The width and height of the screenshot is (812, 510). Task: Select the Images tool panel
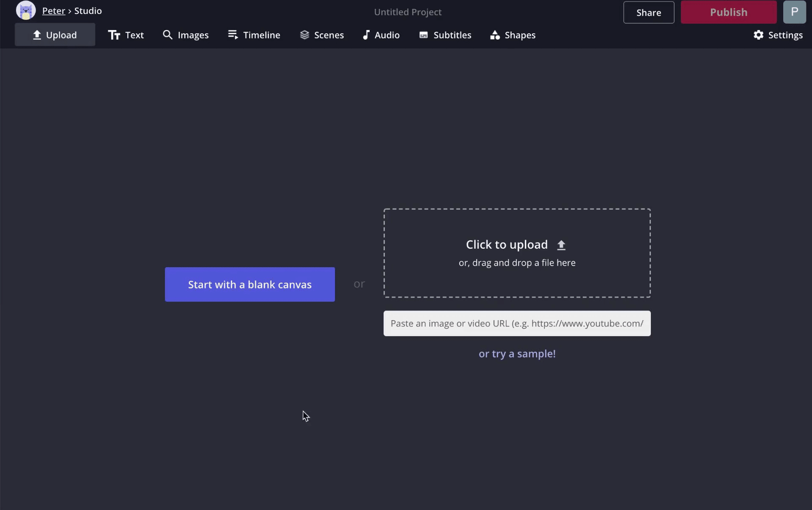point(186,35)
